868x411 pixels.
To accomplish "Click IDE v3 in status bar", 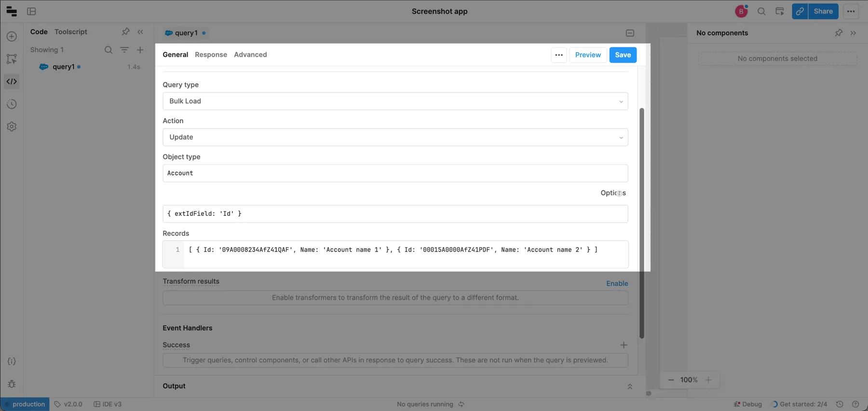I will (x=108, y=404).
